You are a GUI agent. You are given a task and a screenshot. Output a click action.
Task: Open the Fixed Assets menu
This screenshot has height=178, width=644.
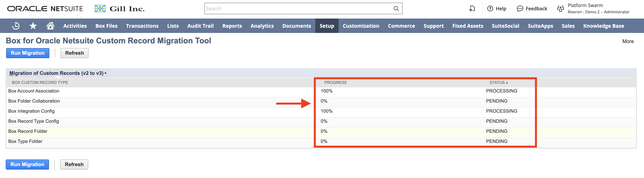(x=468, y=26)
